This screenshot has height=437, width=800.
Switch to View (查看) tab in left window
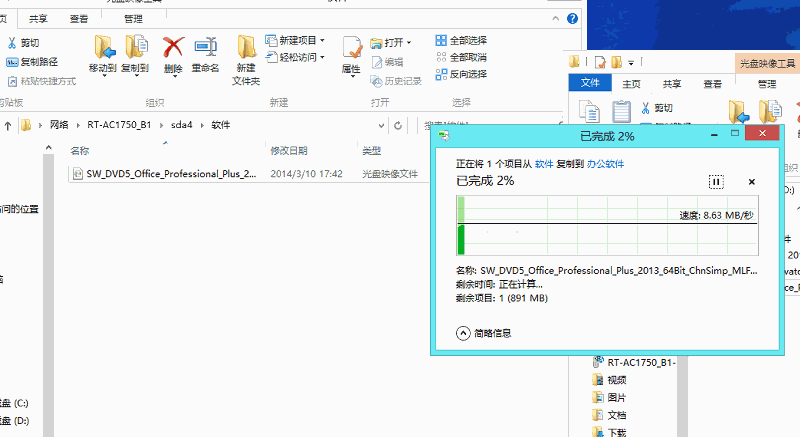click(79, 19)
